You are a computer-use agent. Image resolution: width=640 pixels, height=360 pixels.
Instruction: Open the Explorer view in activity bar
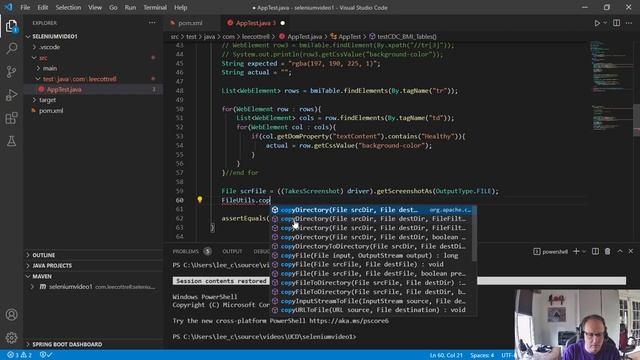(11, 27)
